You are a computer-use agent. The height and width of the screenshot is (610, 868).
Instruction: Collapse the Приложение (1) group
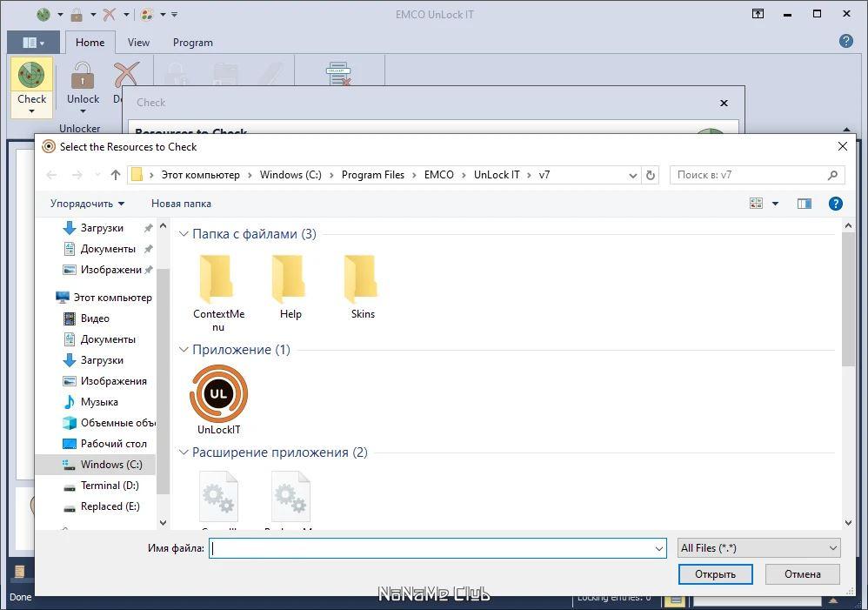[184, 350]
